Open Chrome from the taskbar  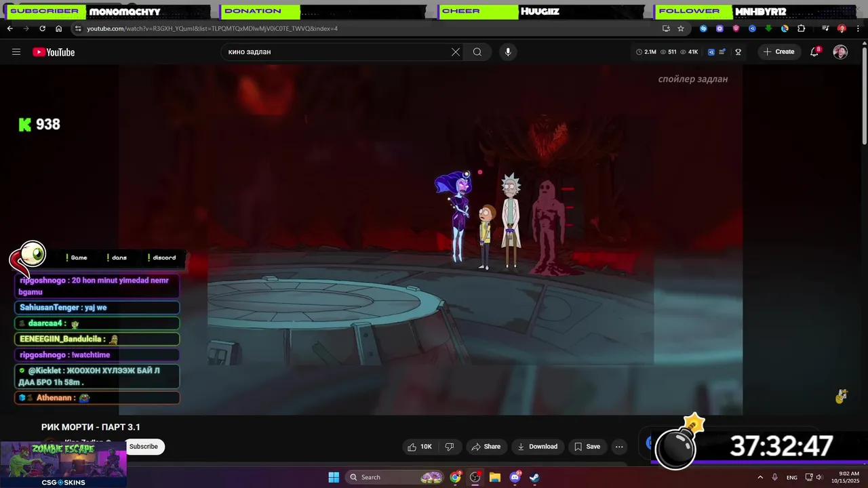pos(456,477)
